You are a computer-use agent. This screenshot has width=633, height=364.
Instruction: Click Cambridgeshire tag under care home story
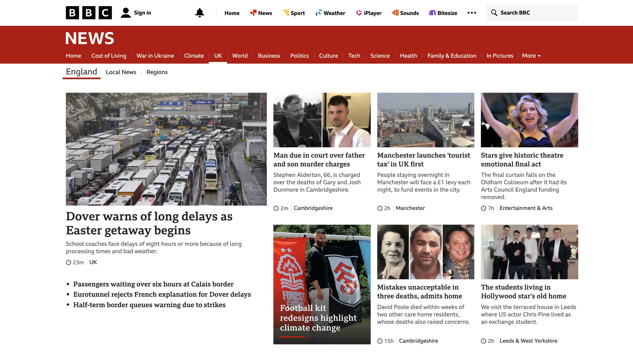pos(418,341)
